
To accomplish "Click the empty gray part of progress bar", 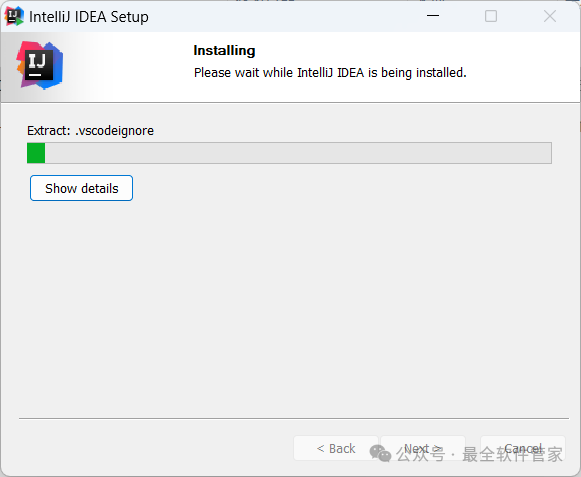I will (298, 153).
